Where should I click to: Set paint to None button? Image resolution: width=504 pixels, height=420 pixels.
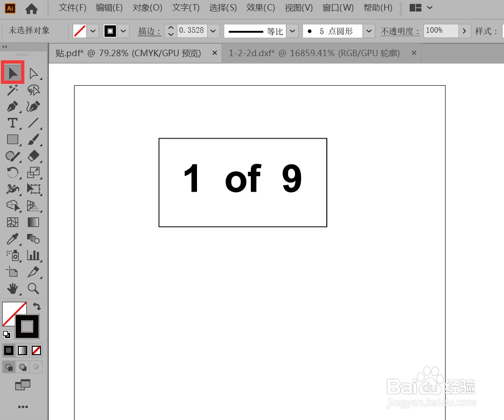tap(36, 350)
